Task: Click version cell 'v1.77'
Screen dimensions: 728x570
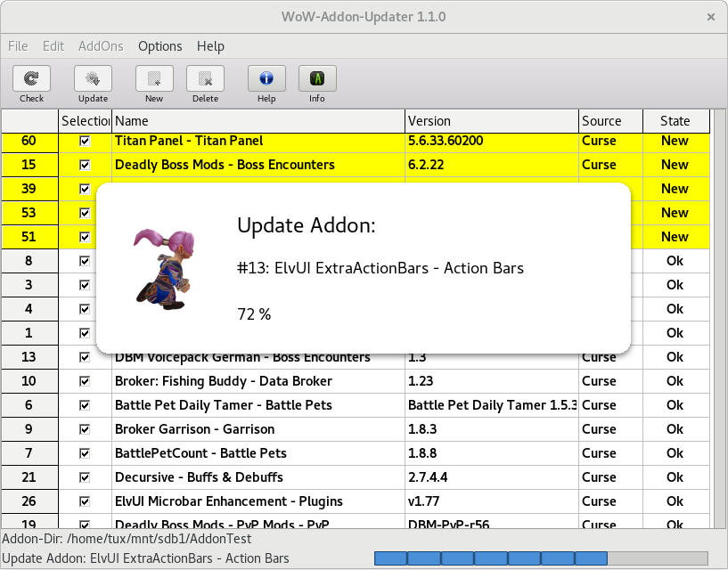Action: (x=492, y=501)
